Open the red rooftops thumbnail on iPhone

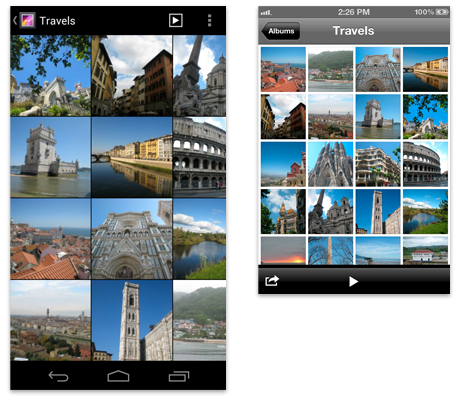point(283,69)
